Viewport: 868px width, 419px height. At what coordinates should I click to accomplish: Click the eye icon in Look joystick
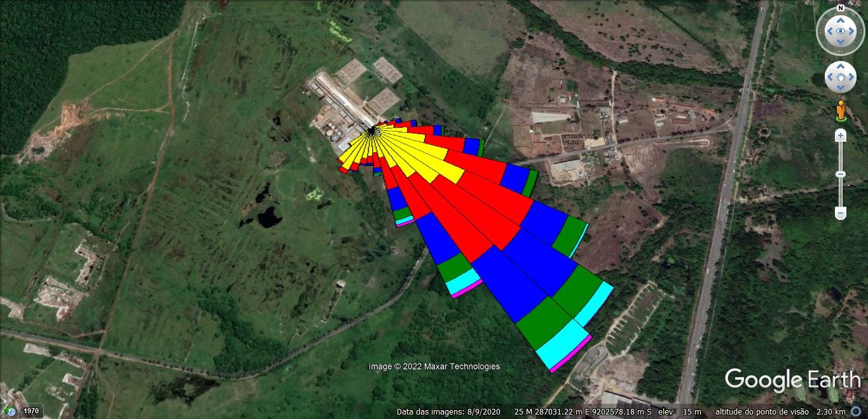click(x=841, y=31)
